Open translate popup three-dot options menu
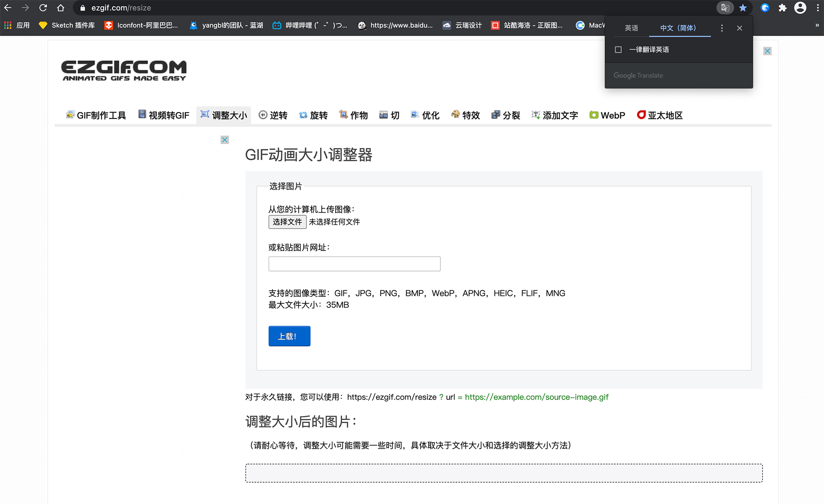This screenshot has height=504, width=824. tap(722, 28)
